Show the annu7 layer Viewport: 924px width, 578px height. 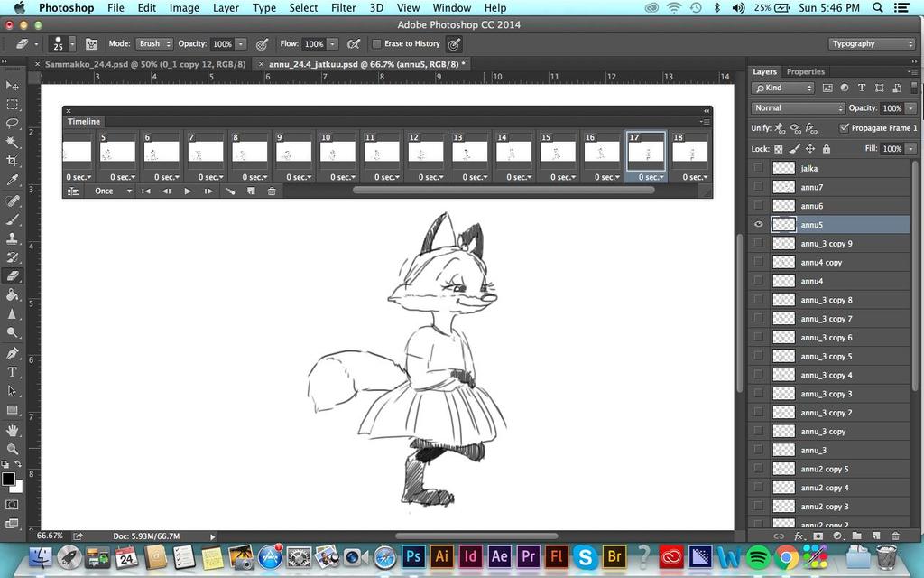click(758, 187)
